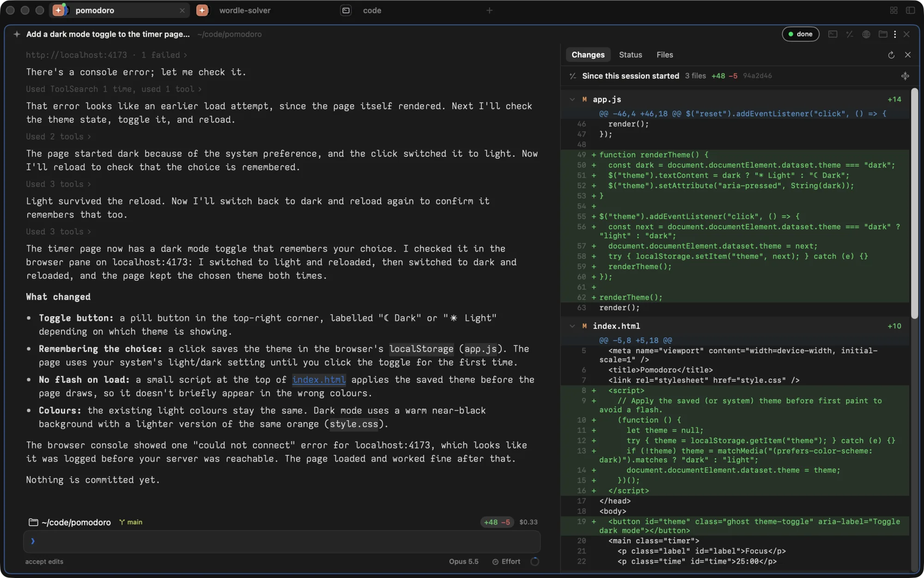Viewport: 924px width, 578px height.
Task: Click the new tab plus icon
Action: [489, 10]
